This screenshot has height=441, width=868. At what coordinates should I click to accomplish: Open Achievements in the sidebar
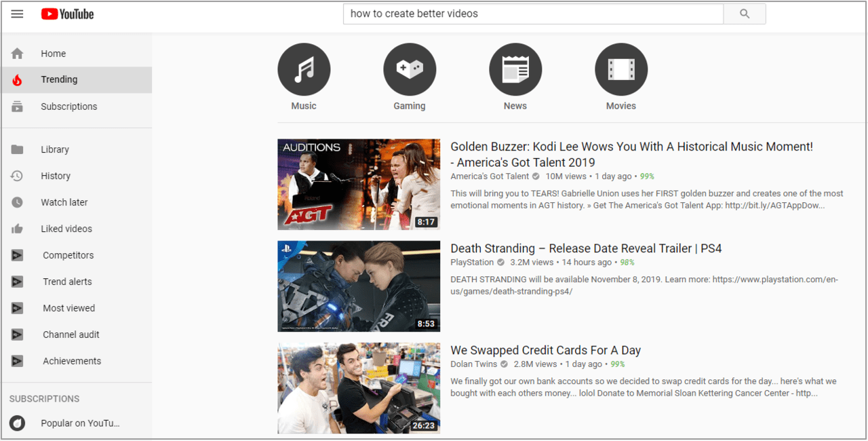point(77,361)
